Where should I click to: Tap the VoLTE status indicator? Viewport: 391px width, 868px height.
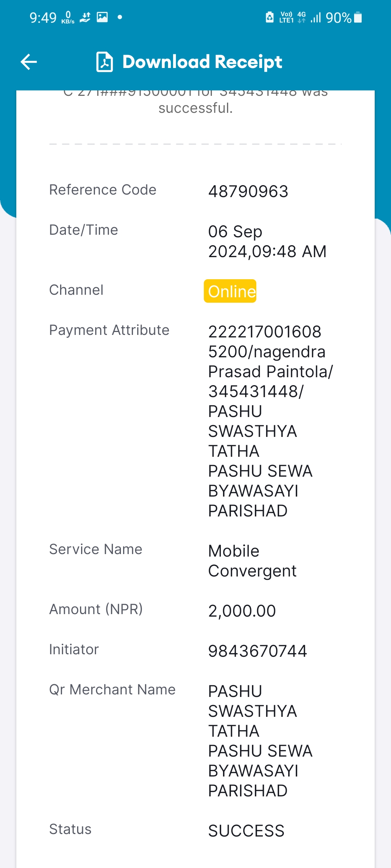point(286,17)
